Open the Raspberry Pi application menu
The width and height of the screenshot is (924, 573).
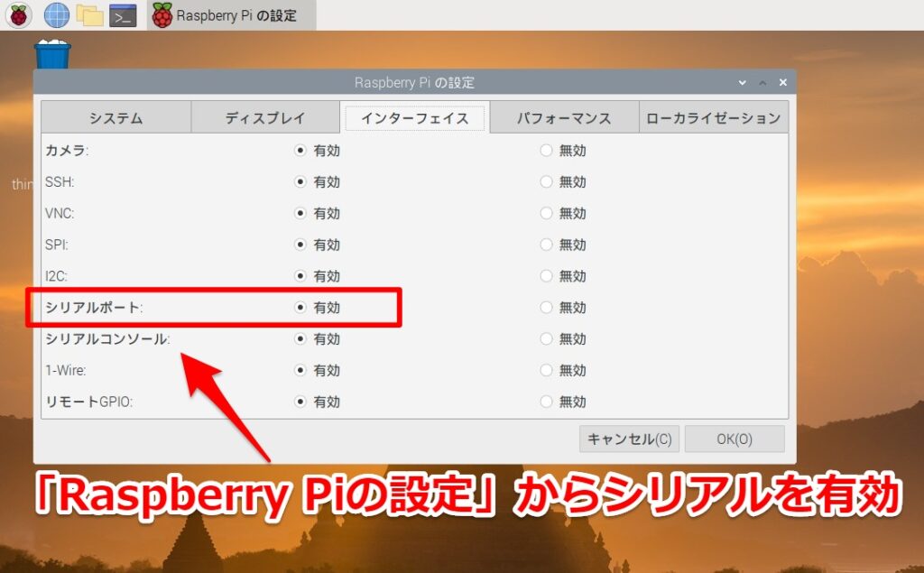tap(18, 15)
